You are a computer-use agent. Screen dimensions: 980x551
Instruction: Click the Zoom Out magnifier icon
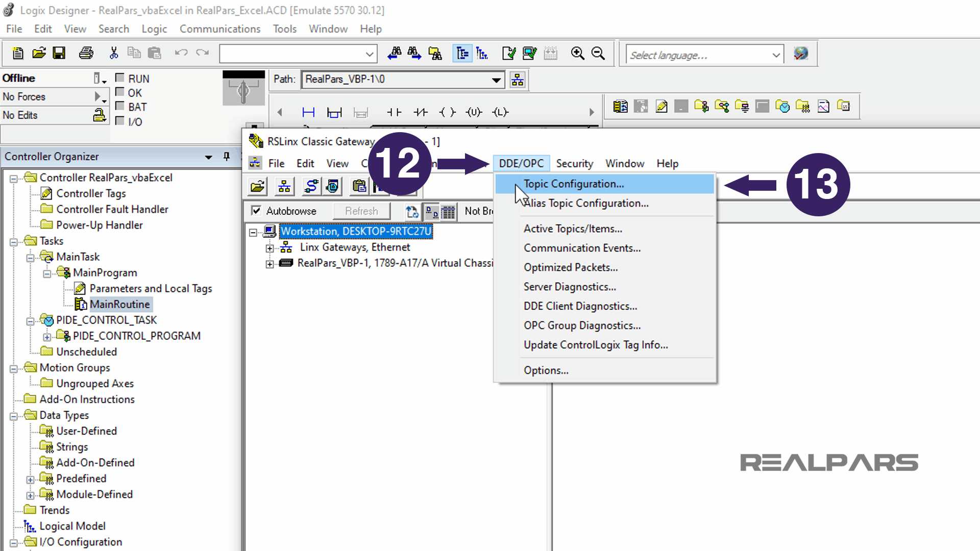(x=598, y=53)
